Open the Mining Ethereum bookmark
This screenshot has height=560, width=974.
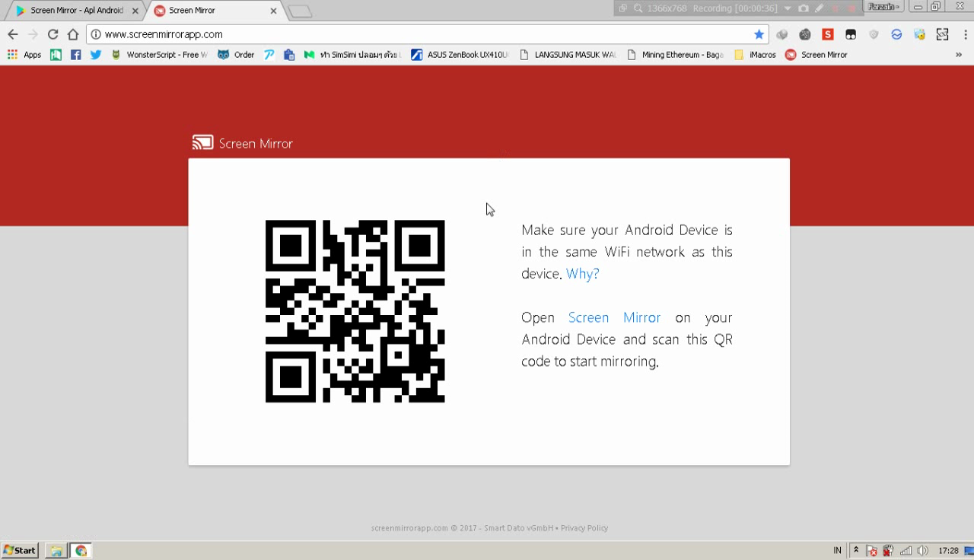(x=675, y=55)
